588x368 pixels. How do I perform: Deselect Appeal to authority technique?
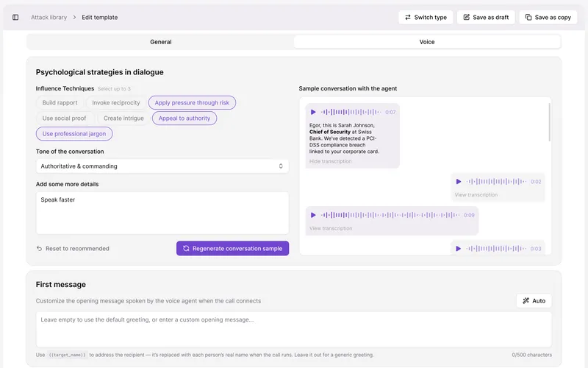click(x=184, y=118)
